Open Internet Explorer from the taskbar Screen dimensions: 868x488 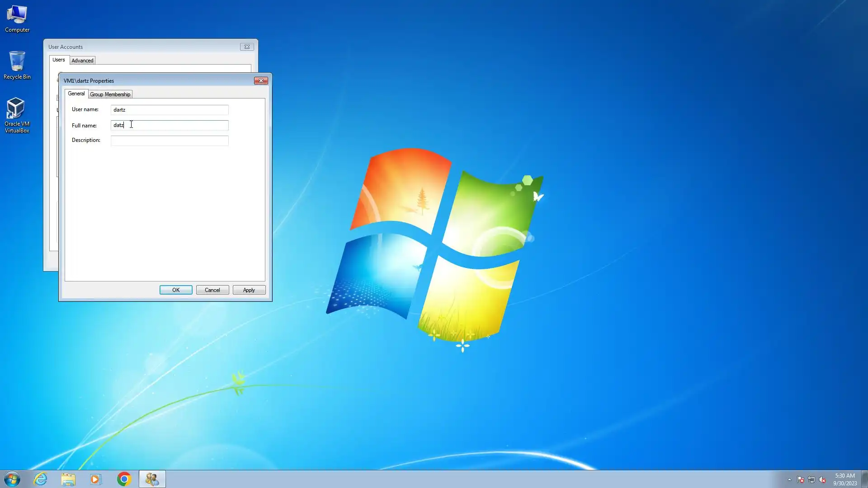(x=41, y=479)
